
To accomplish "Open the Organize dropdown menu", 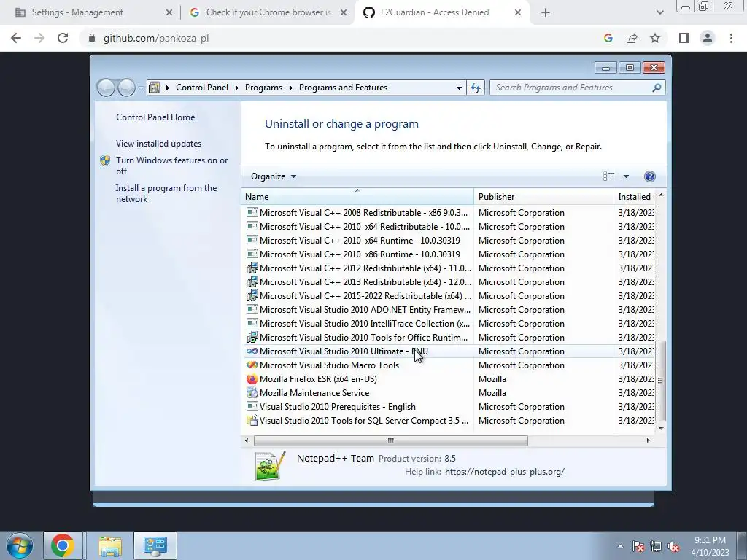I will [274, 176].
